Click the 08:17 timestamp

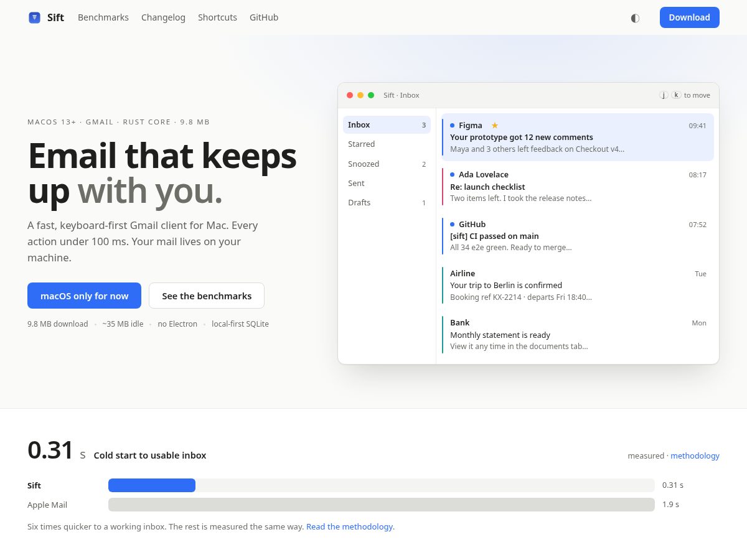pos(697,175)
